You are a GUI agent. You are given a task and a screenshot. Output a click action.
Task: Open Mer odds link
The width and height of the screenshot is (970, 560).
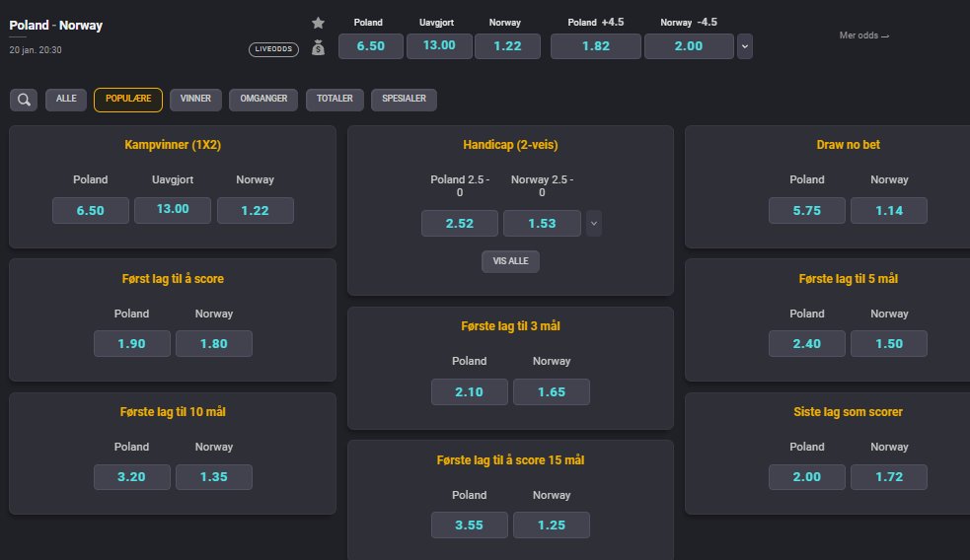[863, 35]
